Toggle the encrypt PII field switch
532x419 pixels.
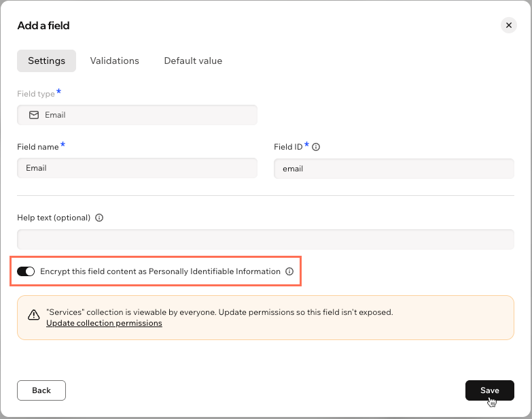pos(26,271)
